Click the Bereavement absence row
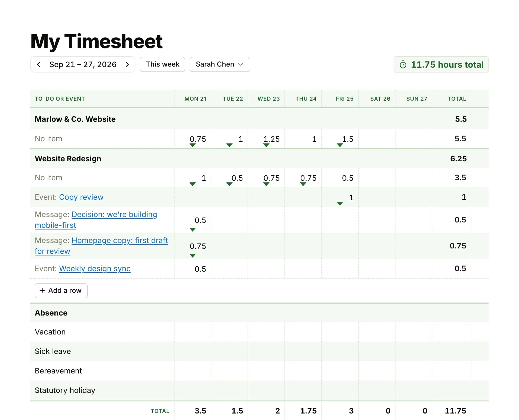The height and width of the screenshot is (420, 519). pyautogui.click(x=259, y=371)
